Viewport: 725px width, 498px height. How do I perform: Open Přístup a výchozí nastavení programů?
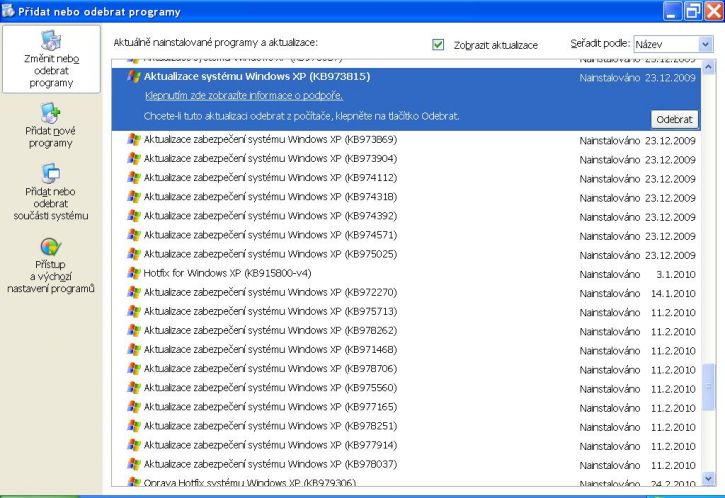(x=50, y=265)
